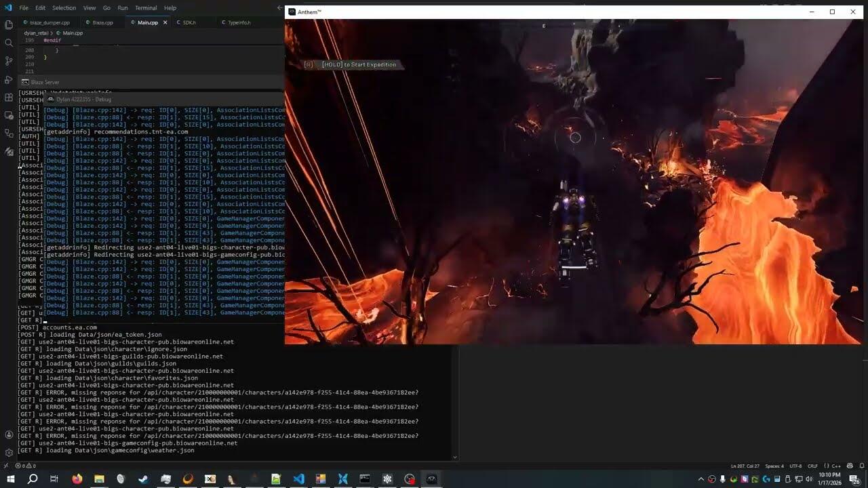
Task: Open the Terminal menu
Action: (x=146, y=8)
